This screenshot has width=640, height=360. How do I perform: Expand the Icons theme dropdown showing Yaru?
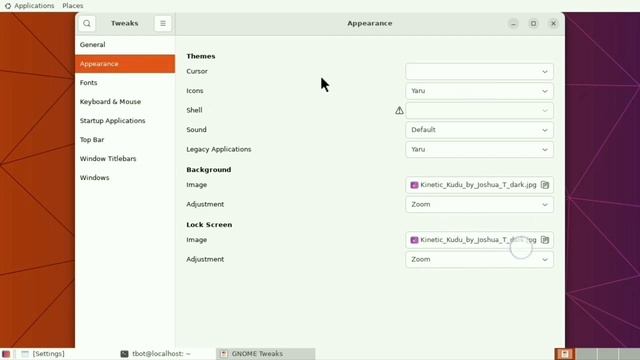pyautogui.click(x=480, y=91)
